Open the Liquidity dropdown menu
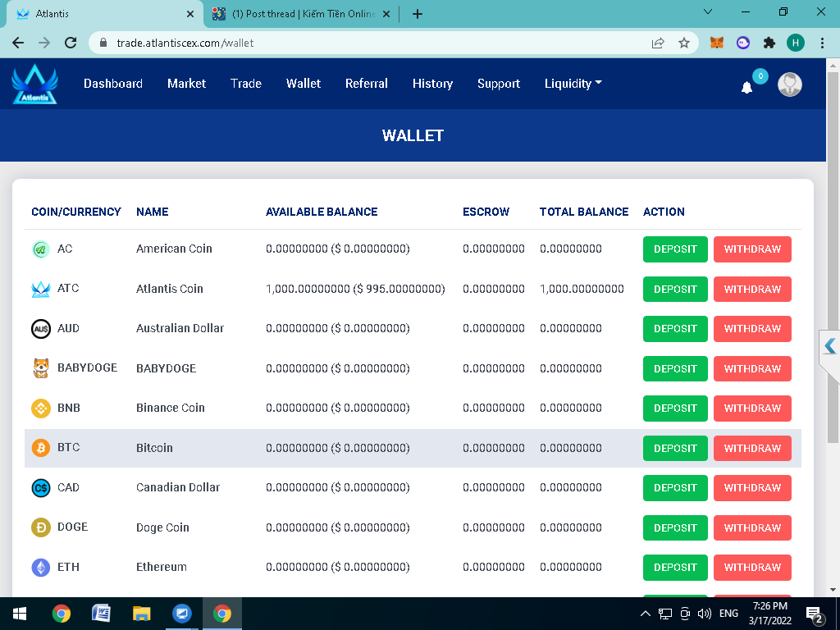840x630 pixels. [x=573, y=84]
